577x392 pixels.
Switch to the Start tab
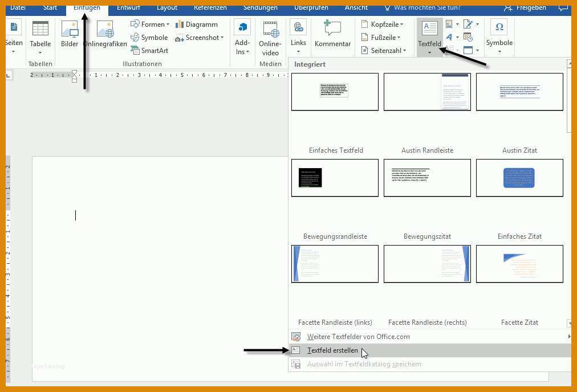tap(50, 8)
